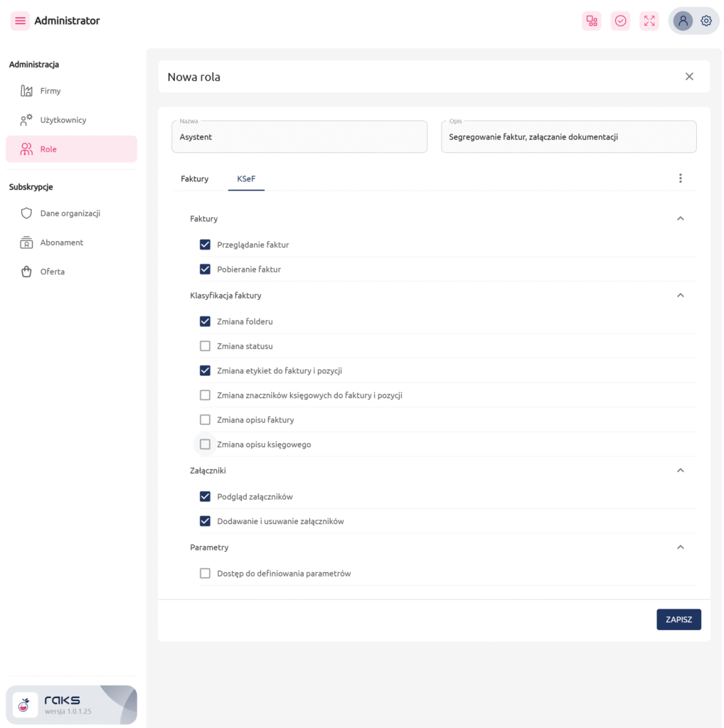Collapse the Klasyfikacja faktury section
Viewport: 724px width, 728px height.
coord(680,295)
